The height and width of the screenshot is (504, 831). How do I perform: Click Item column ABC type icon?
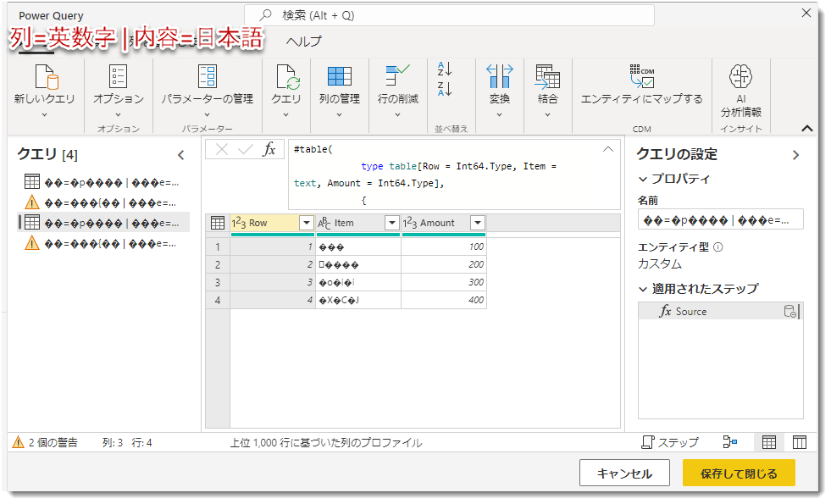pos(324,223)
